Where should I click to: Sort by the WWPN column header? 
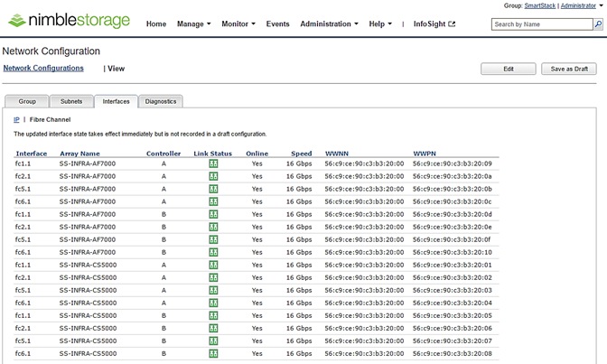(425, 154)
